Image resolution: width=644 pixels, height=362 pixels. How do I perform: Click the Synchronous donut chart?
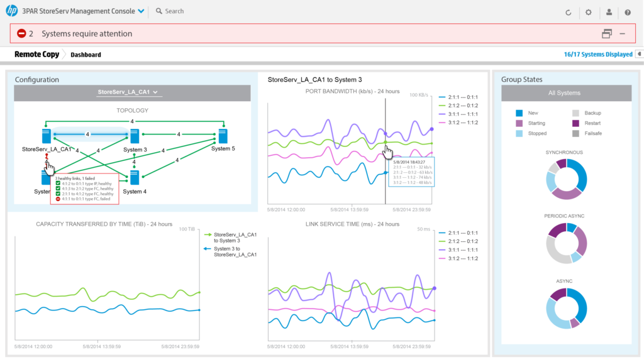[x=567, y=179]
